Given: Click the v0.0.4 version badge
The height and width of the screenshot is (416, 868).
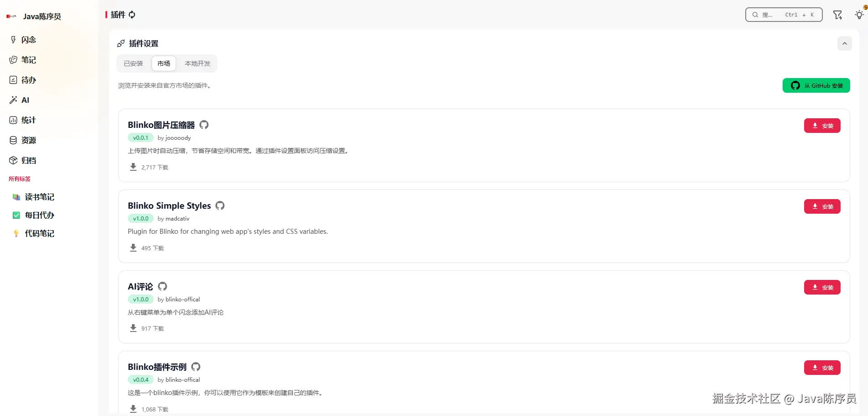Looking at the screenshot, I should [x=141, y=380].
